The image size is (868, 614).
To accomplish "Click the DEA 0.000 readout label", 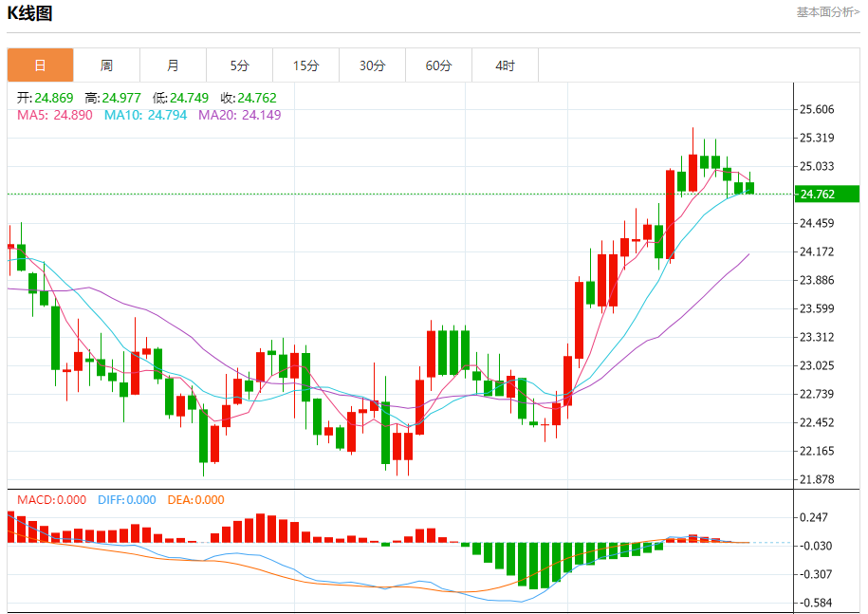I will pyautogui.click(x=196, y=500).
